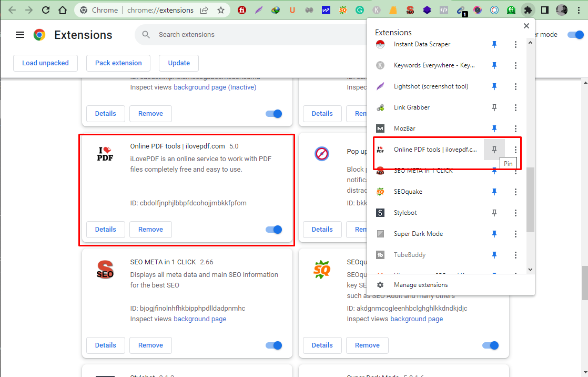Image resolution: width=588 pixels, height=377 pixels.
Task: Unpin MozBar from the toolbar
Action: 494,128
